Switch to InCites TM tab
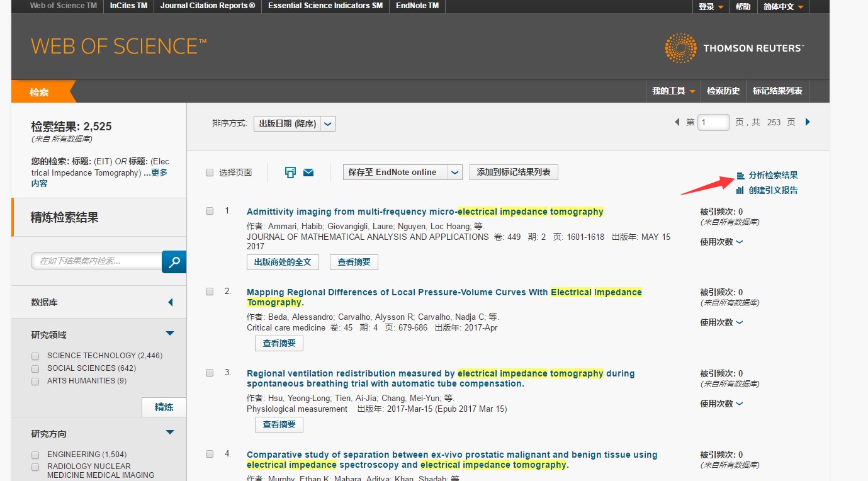The width and height of the screenshot is (868, 481). click(x=128, y=6)
